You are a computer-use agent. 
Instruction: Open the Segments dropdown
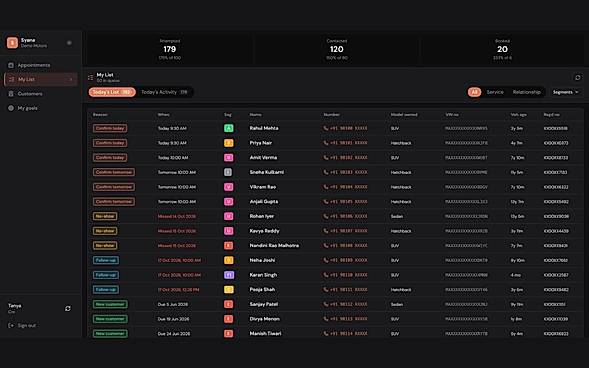click(x=565, y=92)
